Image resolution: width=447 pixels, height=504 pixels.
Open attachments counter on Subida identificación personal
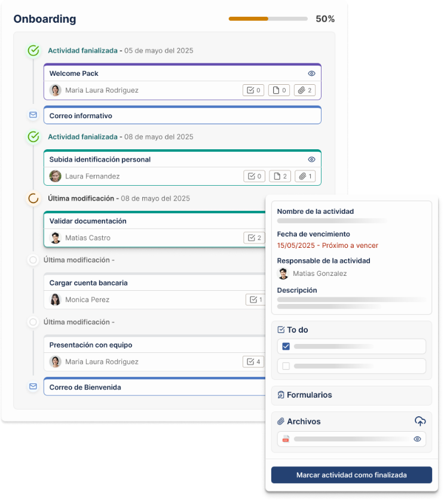[305, 176]
